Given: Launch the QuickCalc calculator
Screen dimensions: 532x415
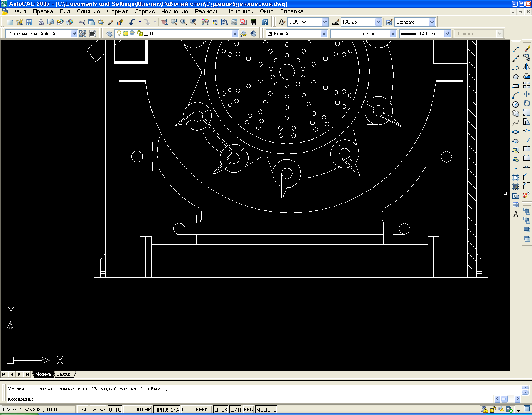Looking at the screenshot, I should (253, 22).
